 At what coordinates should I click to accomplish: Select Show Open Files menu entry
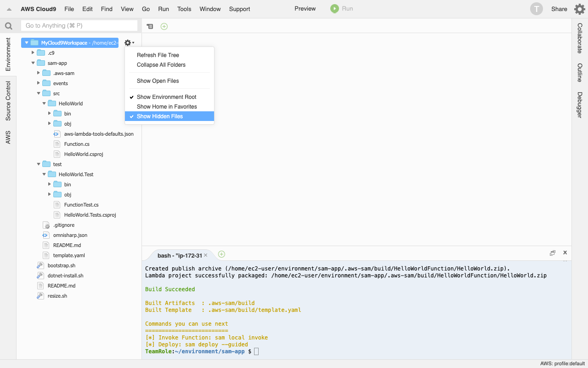point(170,81)
